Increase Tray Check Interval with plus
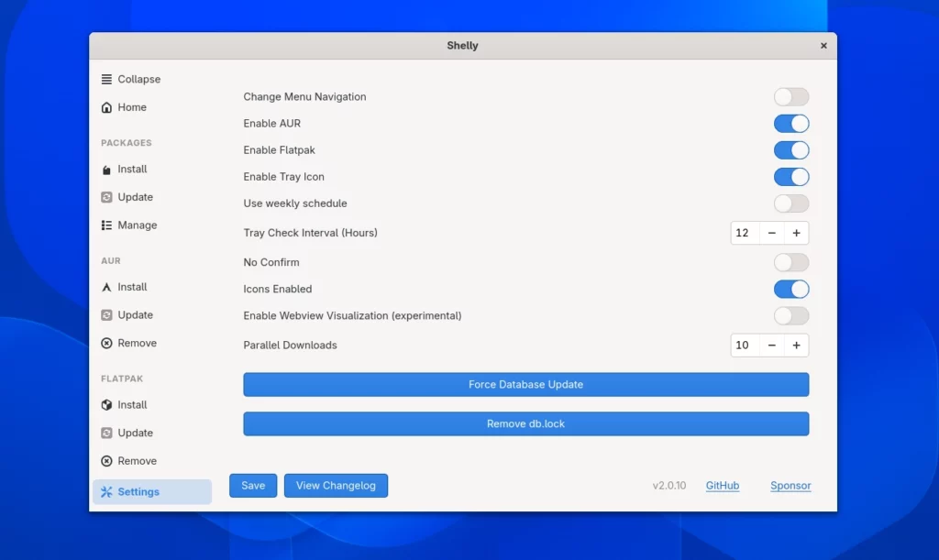Viewport: 939px width, 560px height. coord(796,233)
